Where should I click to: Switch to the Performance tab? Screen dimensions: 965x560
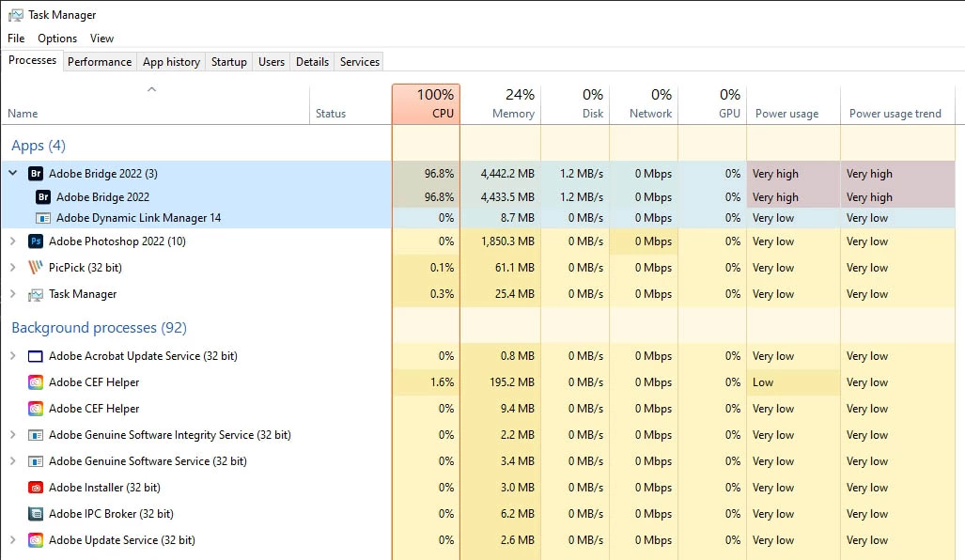[100, 61]
